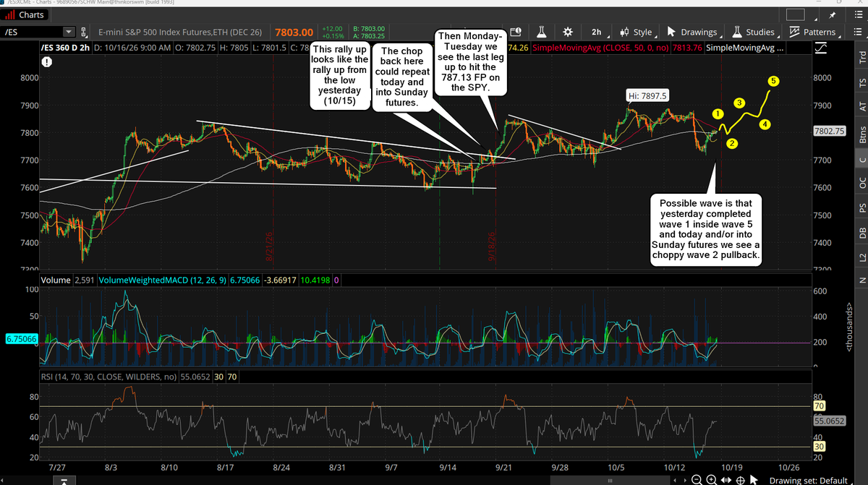Click the horizontal chart scrollbar
Viewport: 868px width, 485px height.
click(x=610, y=480)
